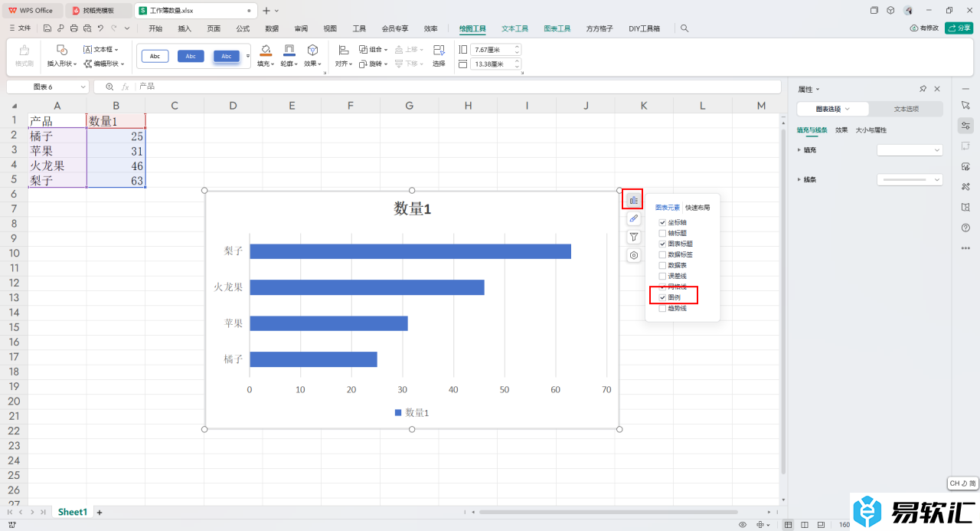Toggle the 坐标轴 checkbox
The width and height of the screenshot is (980, 531).
point(662,222)
